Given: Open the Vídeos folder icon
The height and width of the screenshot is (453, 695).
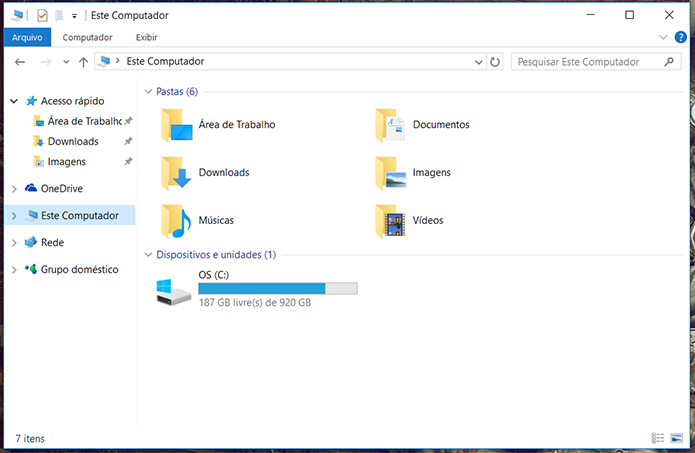Looking at the screenshot, I should pos(390,221).
